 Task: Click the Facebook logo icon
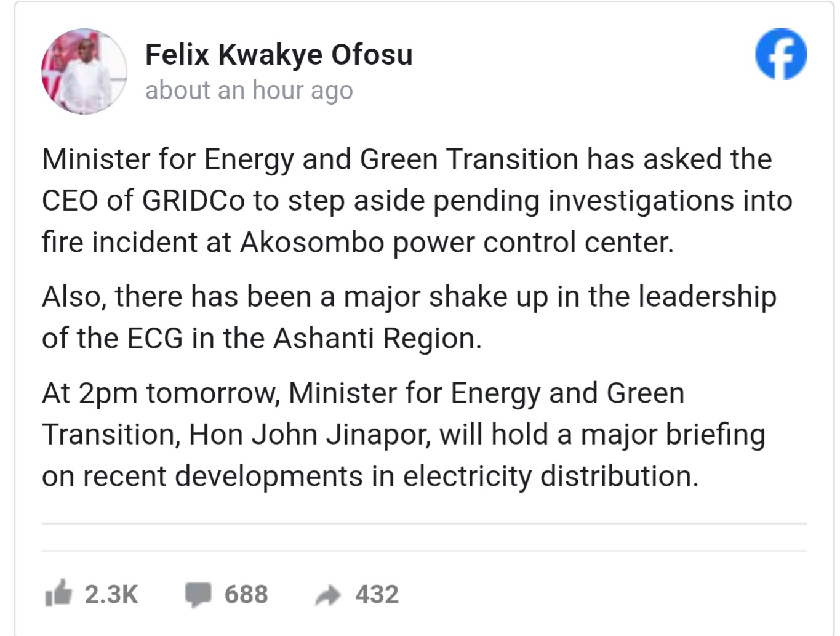coord(781,54)
